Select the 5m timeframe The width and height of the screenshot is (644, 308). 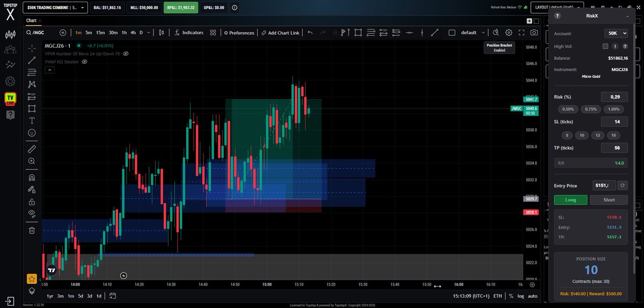[89, 33]
